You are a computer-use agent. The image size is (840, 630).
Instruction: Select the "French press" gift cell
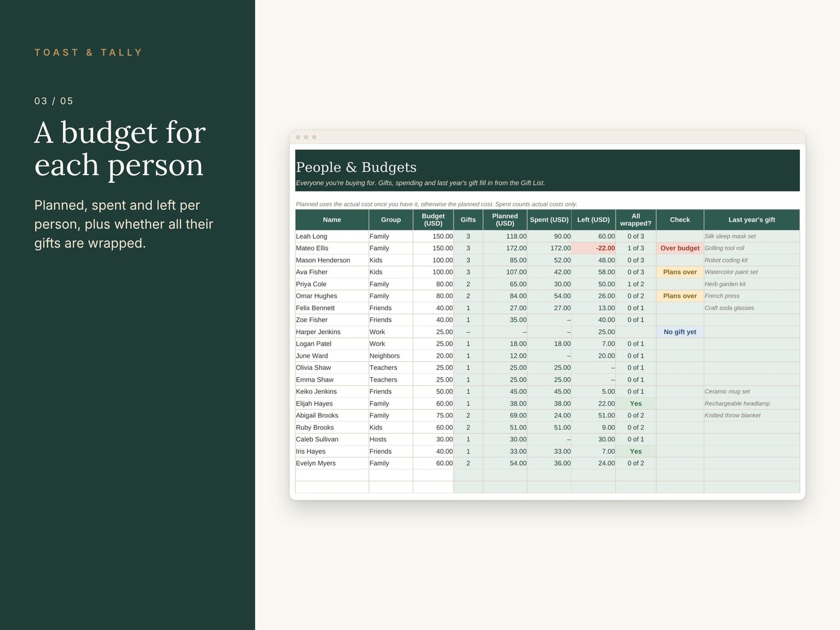pyautogui.click(x=752, y=296)
